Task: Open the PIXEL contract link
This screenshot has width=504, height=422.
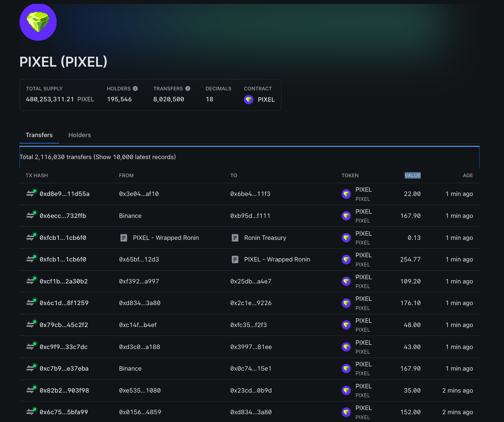Action: tap(266, 100)
